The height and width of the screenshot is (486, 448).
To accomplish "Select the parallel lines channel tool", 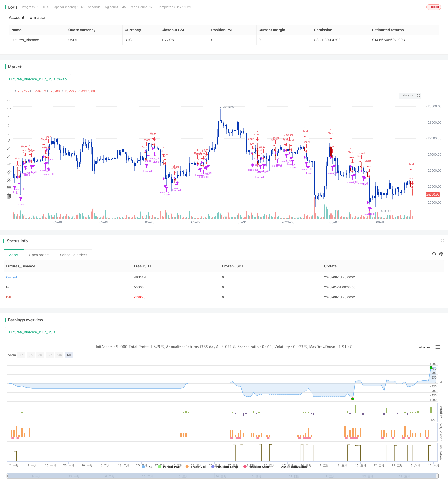I will [9, 172].
